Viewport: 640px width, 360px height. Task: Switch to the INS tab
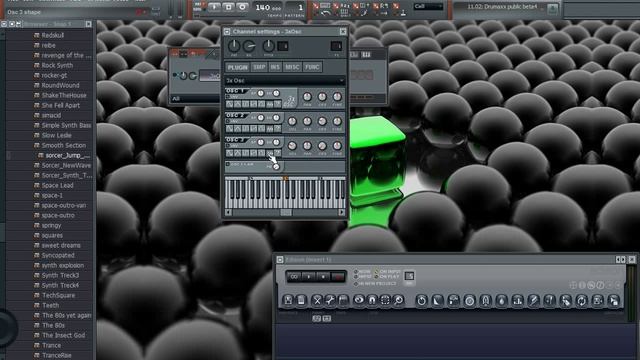click(275, 67)
